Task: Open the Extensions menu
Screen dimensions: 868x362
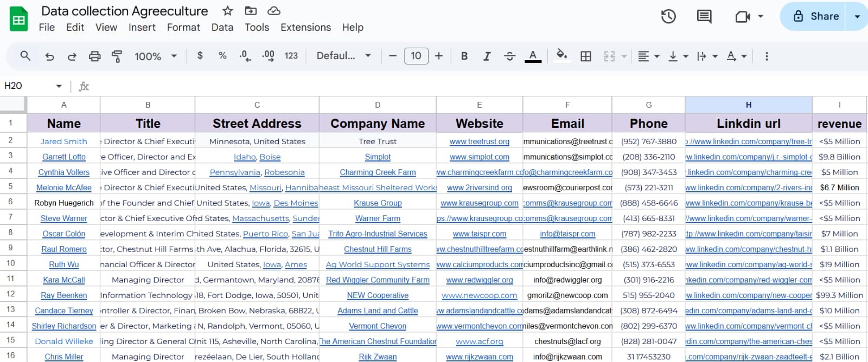Action: coord(305,27)
